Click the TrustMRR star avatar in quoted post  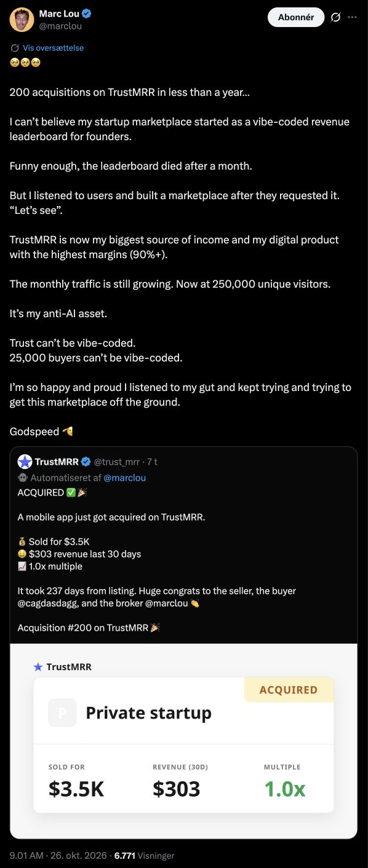click(25, 462)
